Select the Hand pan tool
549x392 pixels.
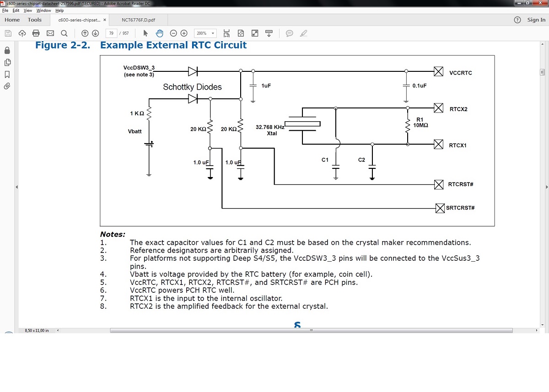[x=159, y=33]
